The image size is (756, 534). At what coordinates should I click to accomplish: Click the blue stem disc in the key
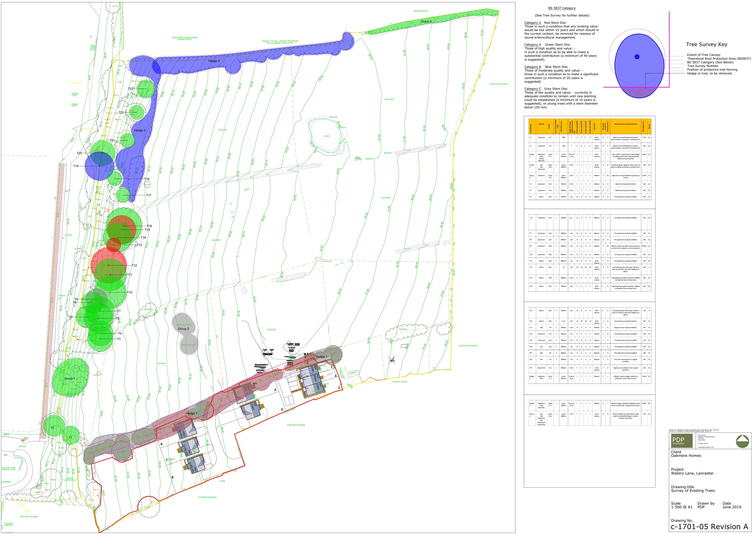click(637, 57)
